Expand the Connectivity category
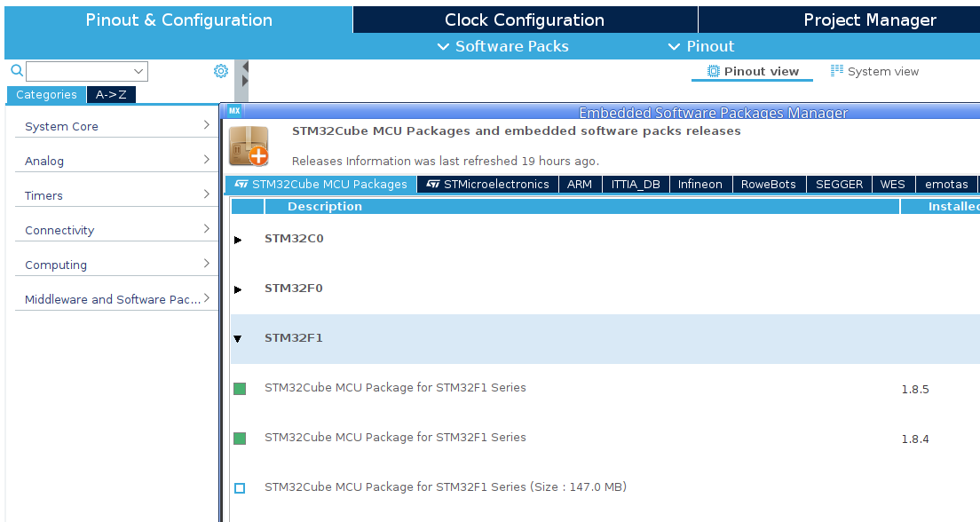Image resolution: width=980 pixels, height=522 pixels. (116, 230)
